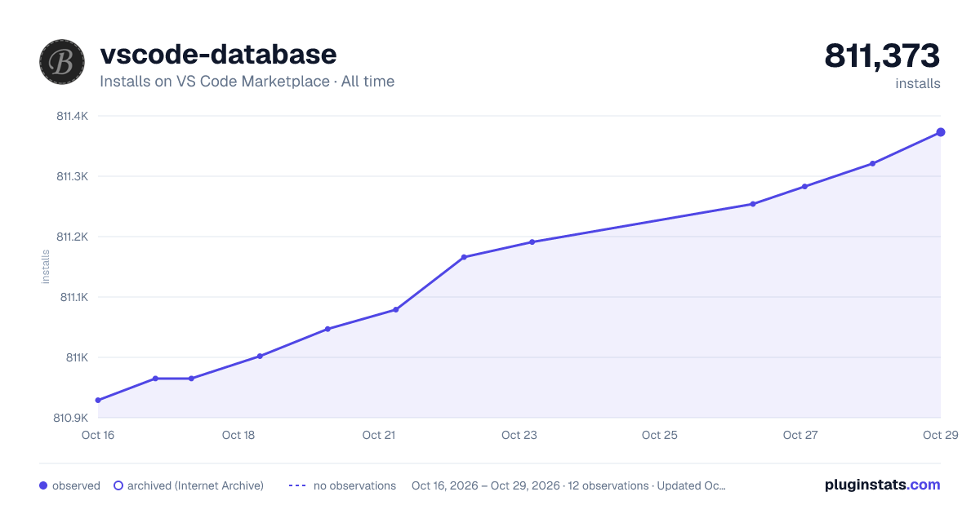Click the filled 'observed' legend dot
Screen dimensions: 980x514
coord(43,485)
